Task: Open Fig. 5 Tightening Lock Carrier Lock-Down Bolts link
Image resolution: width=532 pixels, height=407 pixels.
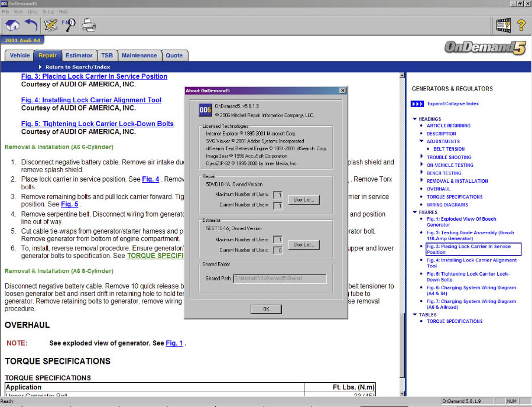Action: coord(98,124)
